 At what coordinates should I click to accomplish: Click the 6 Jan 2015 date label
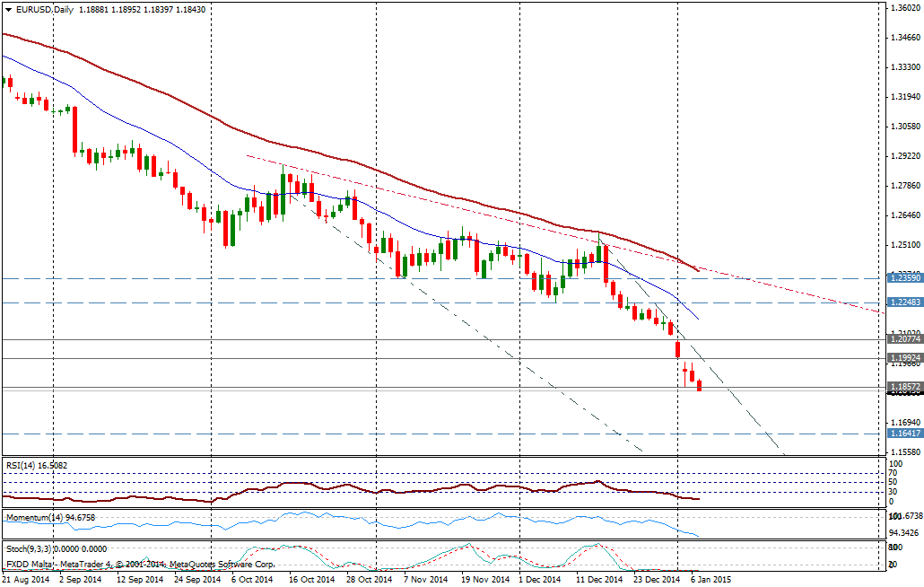click(x=710, y=580)
